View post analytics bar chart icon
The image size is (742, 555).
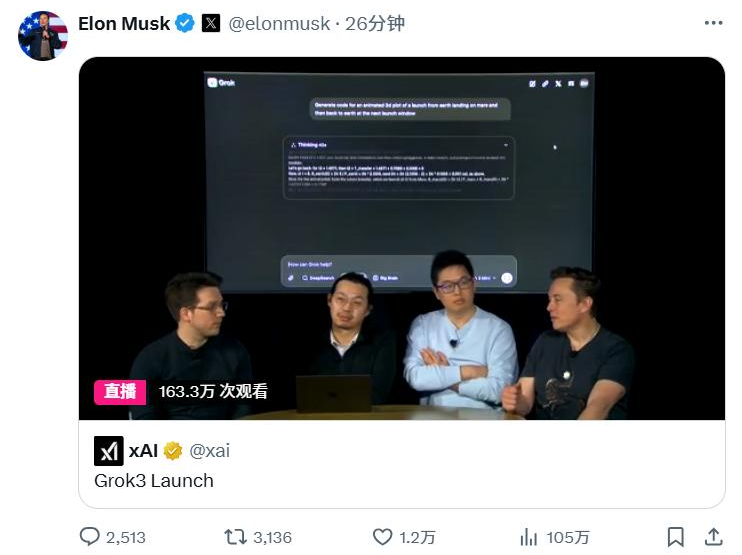point(529,537)
